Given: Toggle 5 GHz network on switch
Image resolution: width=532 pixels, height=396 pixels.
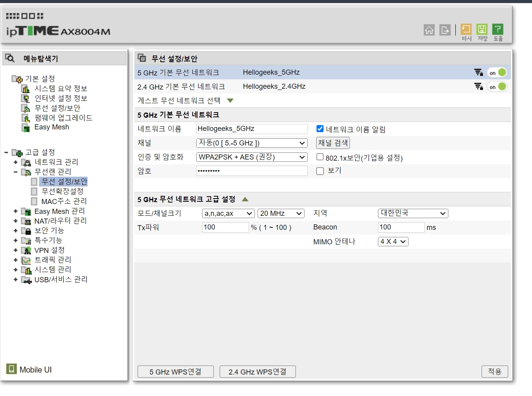Looking at the screenshot, I should (497, 73).
